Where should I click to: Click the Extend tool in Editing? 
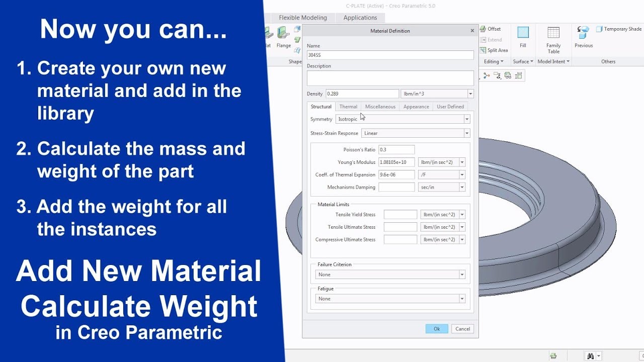click(491, 40)
